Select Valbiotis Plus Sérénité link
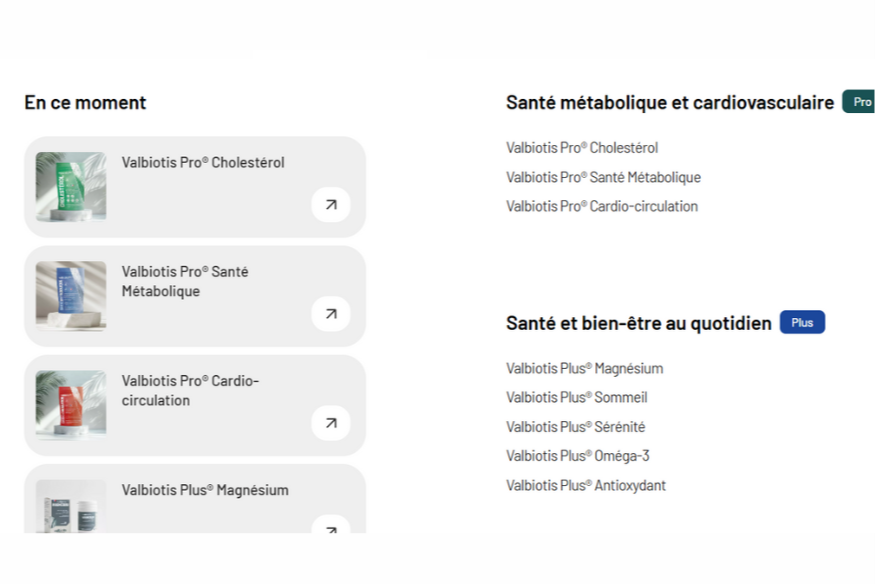 click(x=575, y=427)
